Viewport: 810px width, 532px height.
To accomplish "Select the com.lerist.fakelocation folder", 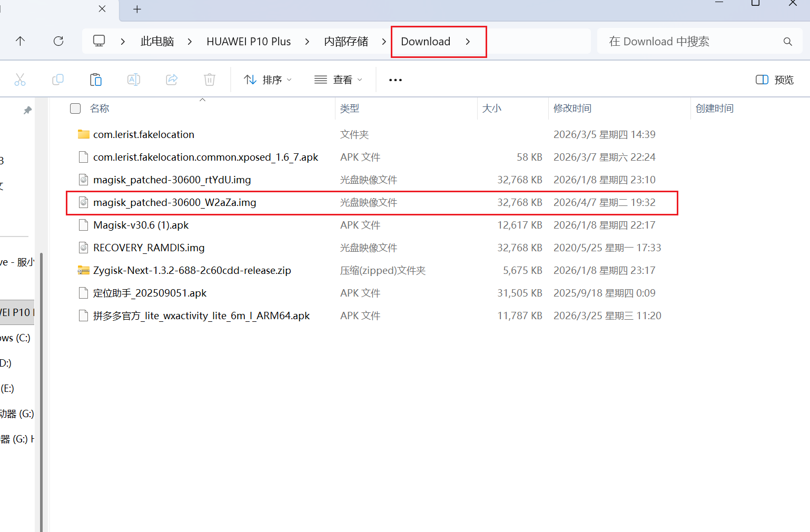I will pyautogui.click(x=144, y=135).
